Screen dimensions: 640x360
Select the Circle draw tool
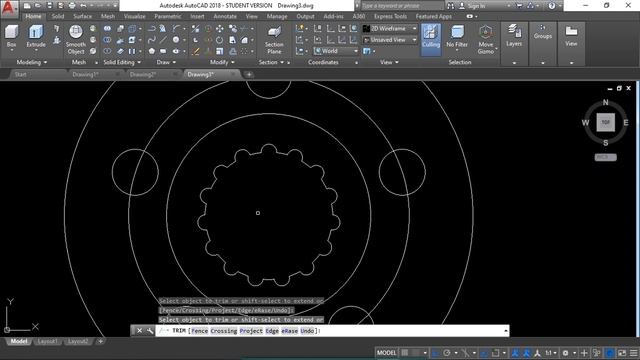176,40
